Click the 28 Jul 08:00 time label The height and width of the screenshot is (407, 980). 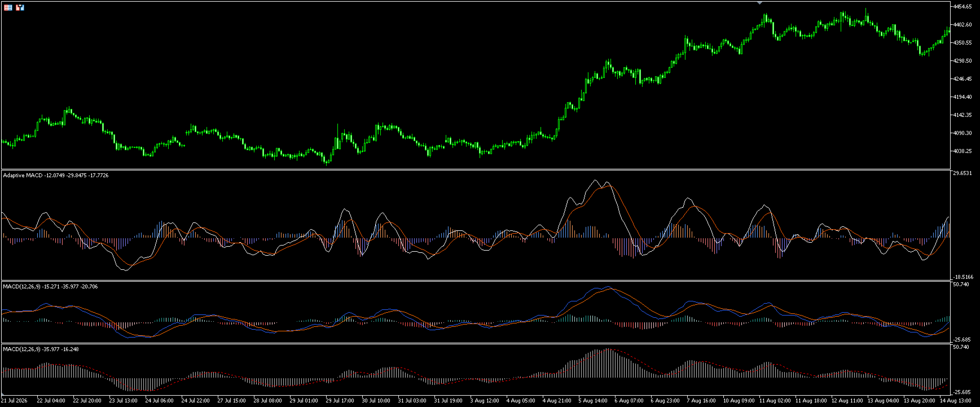pyautogui.click(x=267, y=401)
